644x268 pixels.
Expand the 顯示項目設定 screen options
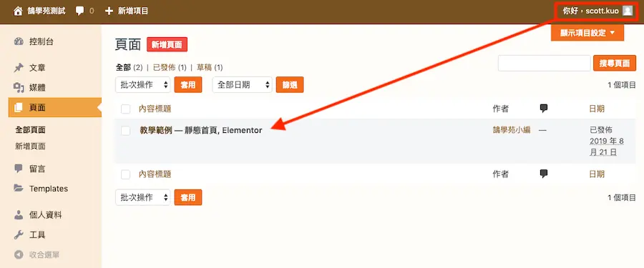click(x=587, y=34)
